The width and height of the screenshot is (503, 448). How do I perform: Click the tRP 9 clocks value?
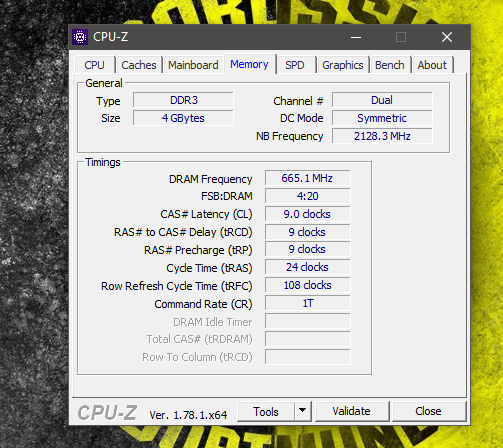[x=307, y=249]
